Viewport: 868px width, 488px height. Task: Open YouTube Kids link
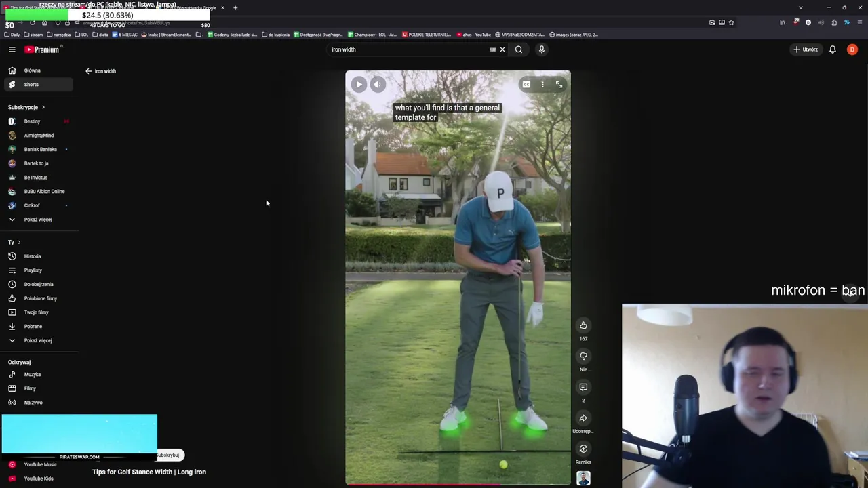point(38,479)
